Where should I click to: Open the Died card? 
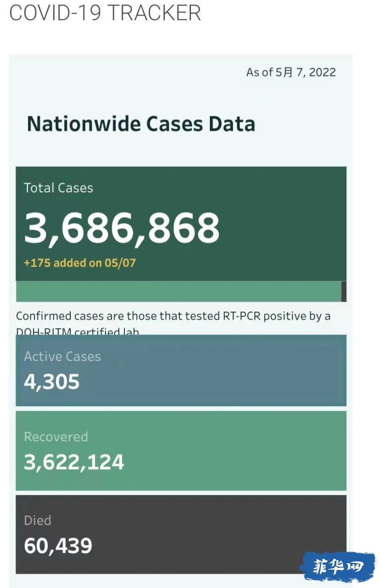pos(181,534)
